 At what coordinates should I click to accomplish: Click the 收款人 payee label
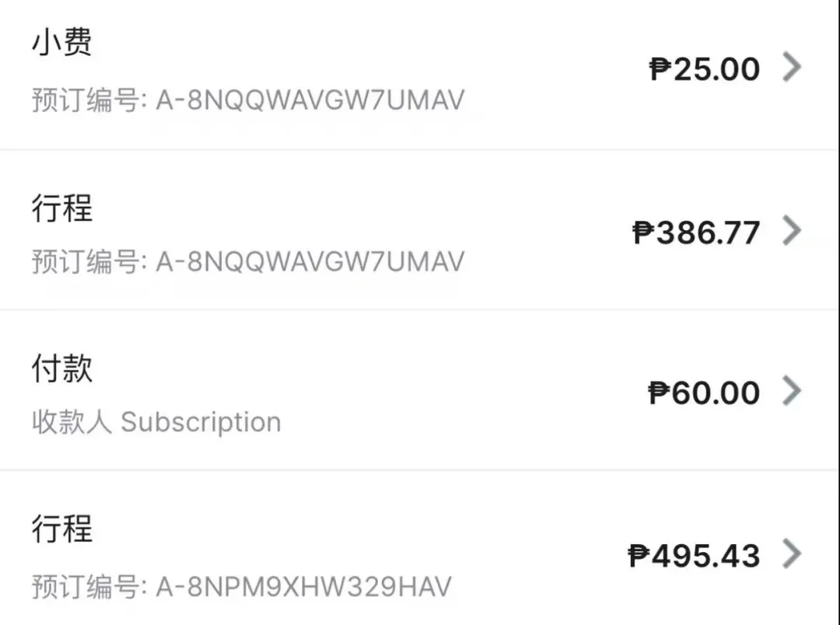[x=72, y=422]
